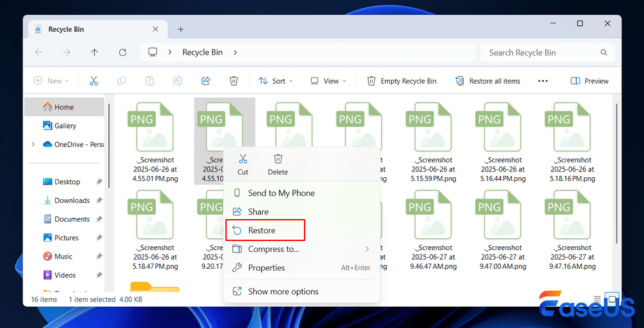
Task: Click the Rename icon in toolbar
Action: pos(178,81)
